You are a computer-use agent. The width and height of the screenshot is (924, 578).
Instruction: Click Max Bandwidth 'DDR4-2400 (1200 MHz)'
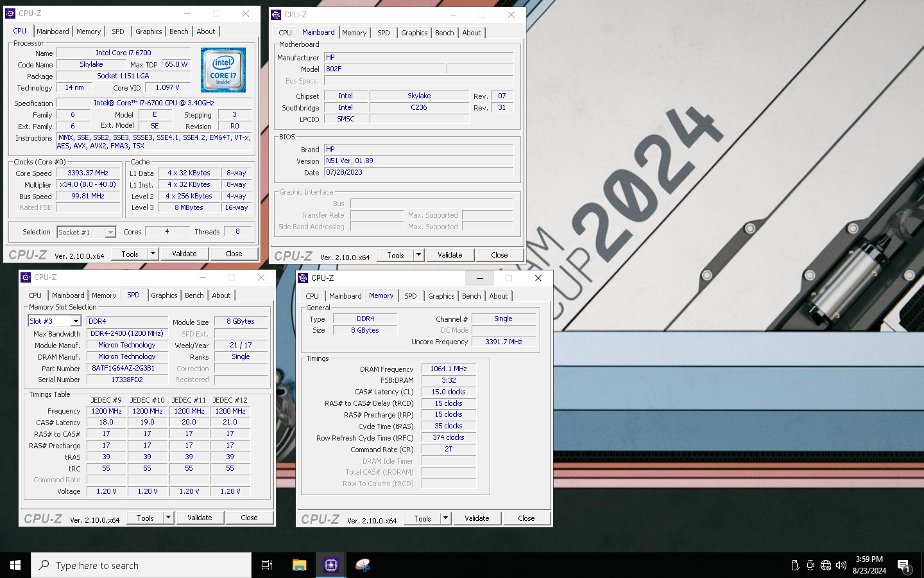(x=127, y=333)
